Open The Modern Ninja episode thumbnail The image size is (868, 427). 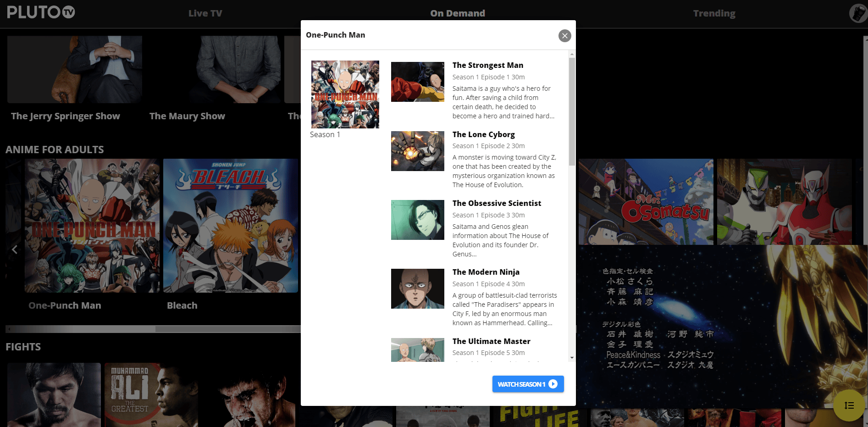(417, 288)
